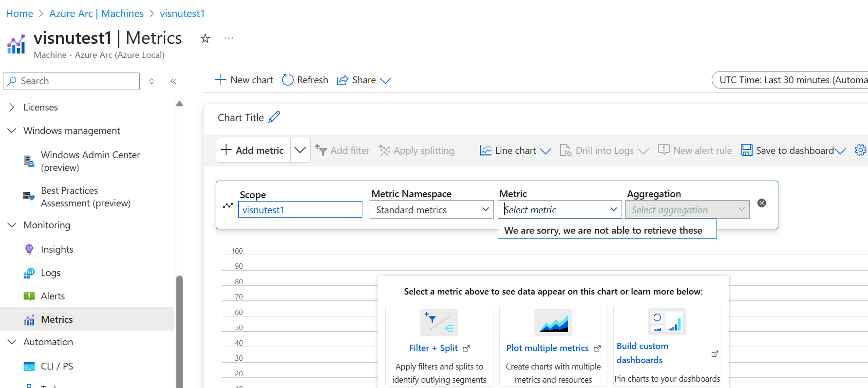Viewport: 868px width, 388px height.
Task: Click the Save to dashboard disk icon
Action: [746, 150]
